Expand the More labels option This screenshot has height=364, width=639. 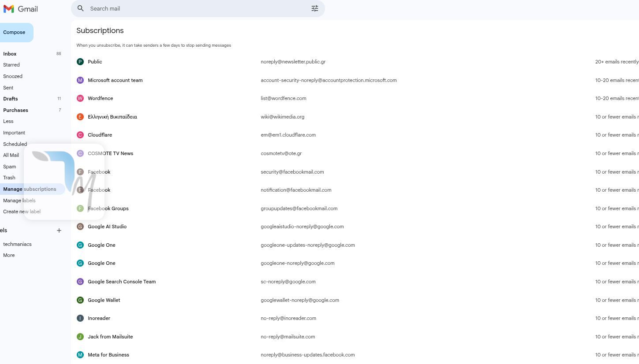[x=9, y=255]
